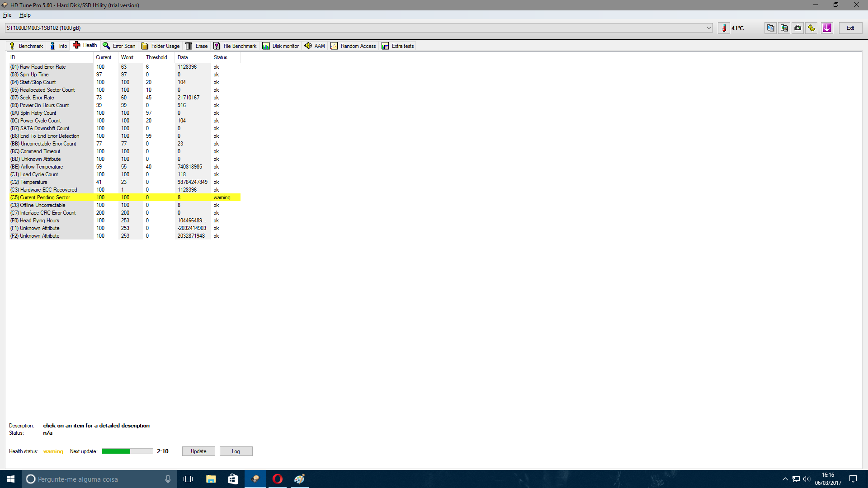The width and height of the screenshot is (868, 488).
Task: Save screenshot with camera icon
Action: (x=797, y=28)
